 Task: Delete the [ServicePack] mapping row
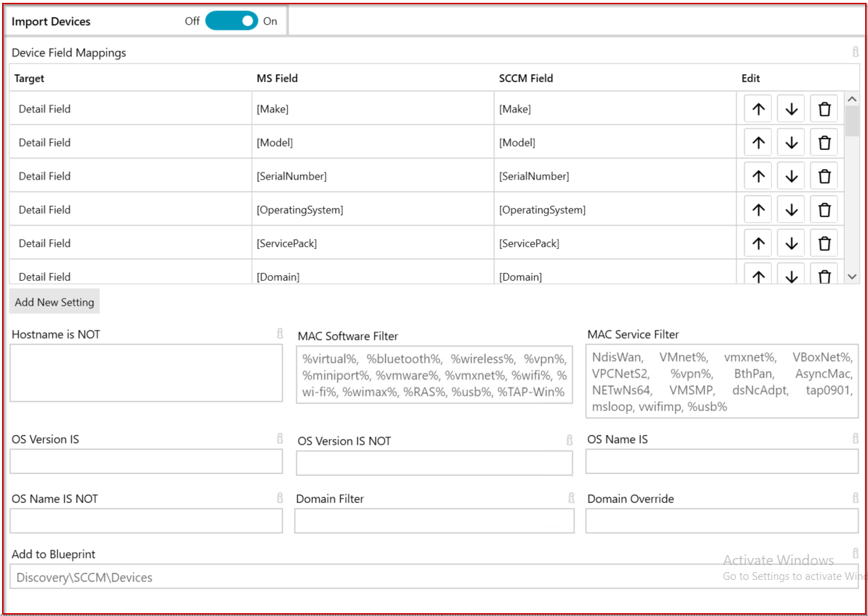point(824,243)
